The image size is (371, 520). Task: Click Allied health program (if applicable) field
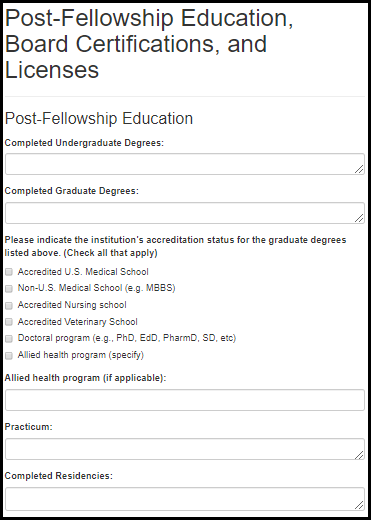point(185,400)
